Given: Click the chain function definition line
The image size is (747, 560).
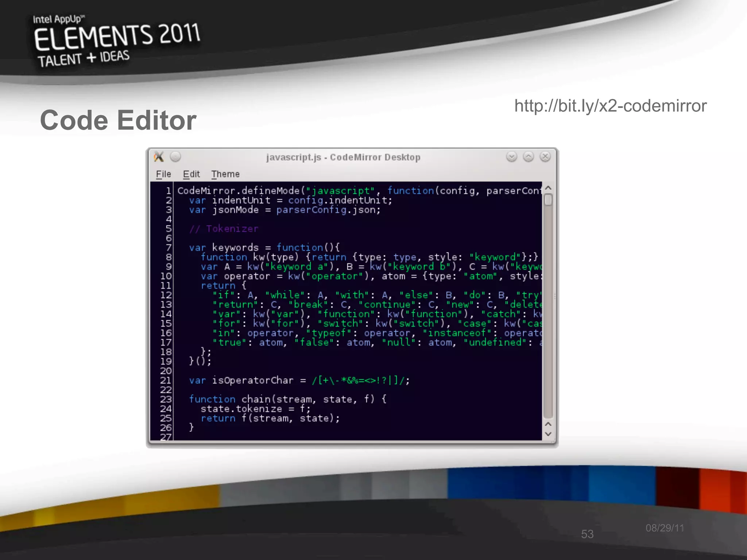Looking at the screenshot, I should [287, 399].
